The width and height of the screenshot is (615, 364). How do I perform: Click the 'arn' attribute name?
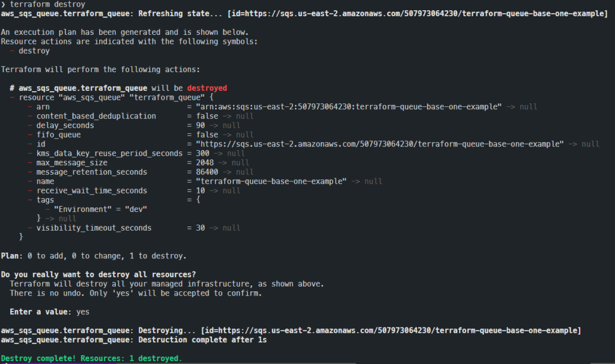(43, 107)
